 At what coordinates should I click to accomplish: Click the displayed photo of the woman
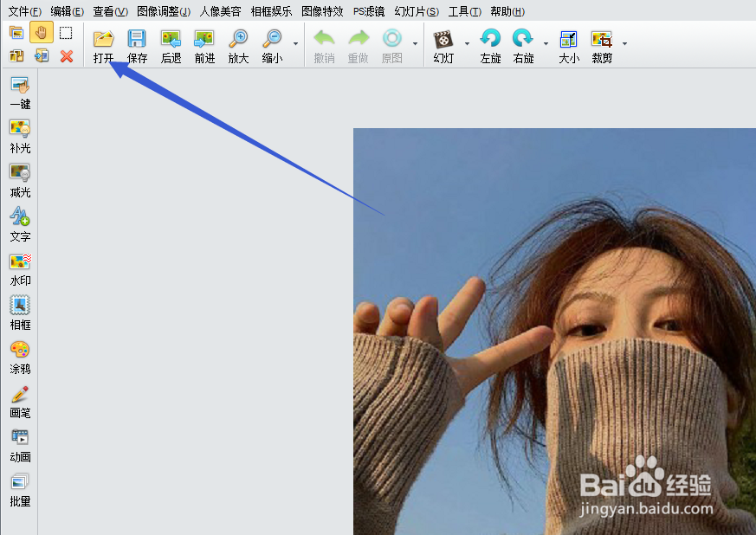pos(554,332)
